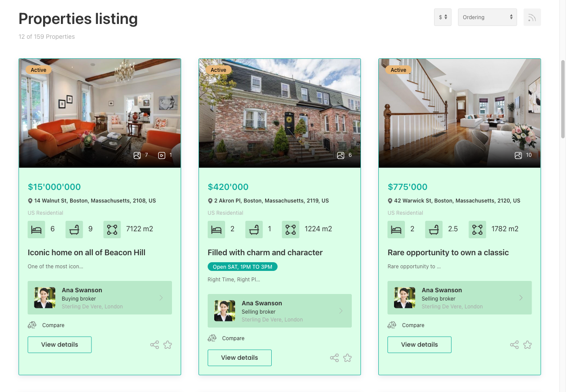Image resolution: width=566 pixels, height=392 pixels.
Task: Click the 'Open SAT, 1PM TO 3PM' badge
Action: (x=243, y=266)
